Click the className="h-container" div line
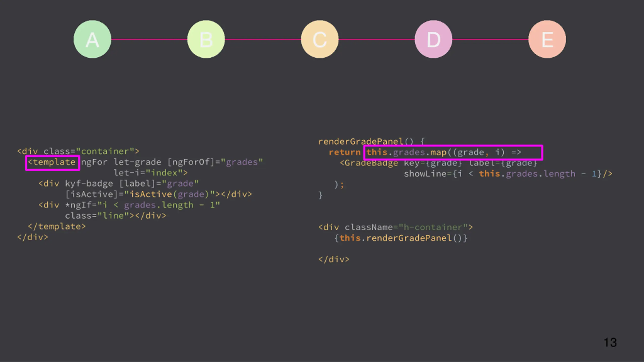The width and height of the screenshot is (644, 362). click(395, 227)
